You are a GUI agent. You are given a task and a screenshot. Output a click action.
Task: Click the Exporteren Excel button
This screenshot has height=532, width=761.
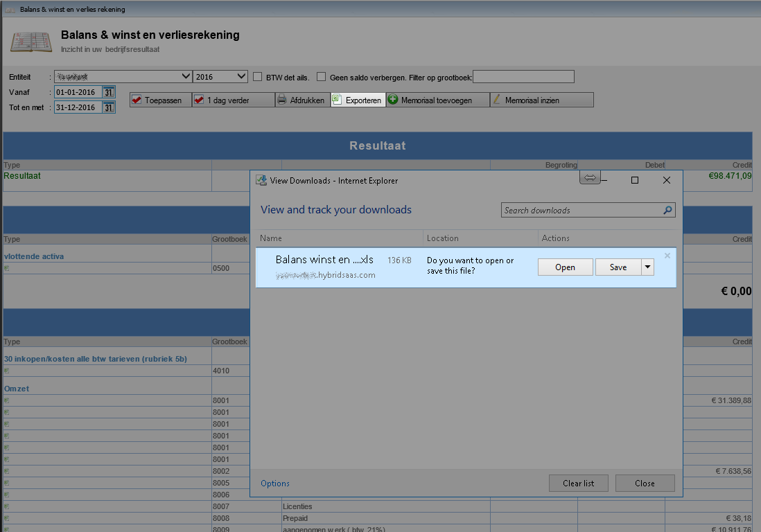tap(358, 100)
